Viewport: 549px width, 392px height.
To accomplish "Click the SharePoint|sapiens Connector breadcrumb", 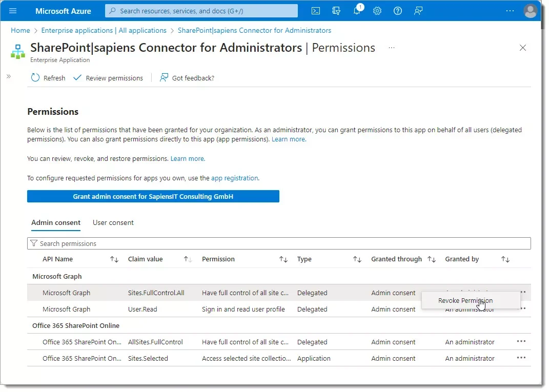I will tap(255, 30).
